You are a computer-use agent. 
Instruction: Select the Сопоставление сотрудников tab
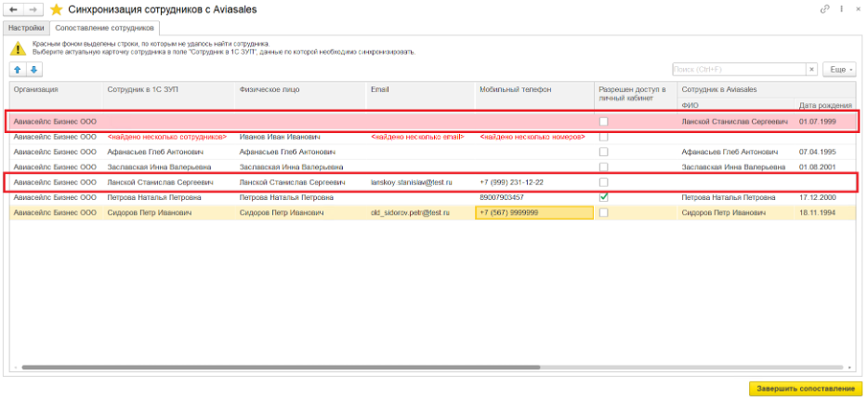click(103, 28)
